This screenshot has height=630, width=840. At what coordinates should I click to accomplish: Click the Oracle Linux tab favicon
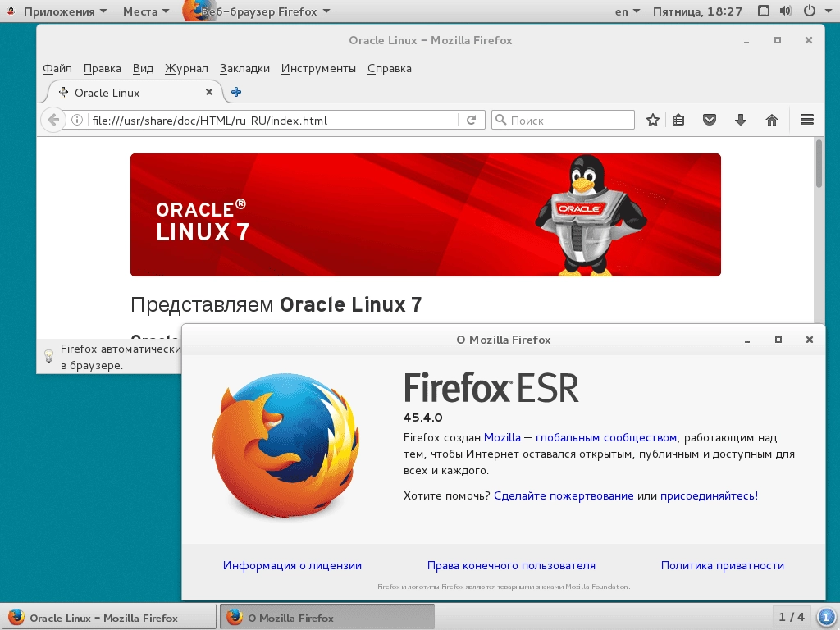[x=63, y=92]
